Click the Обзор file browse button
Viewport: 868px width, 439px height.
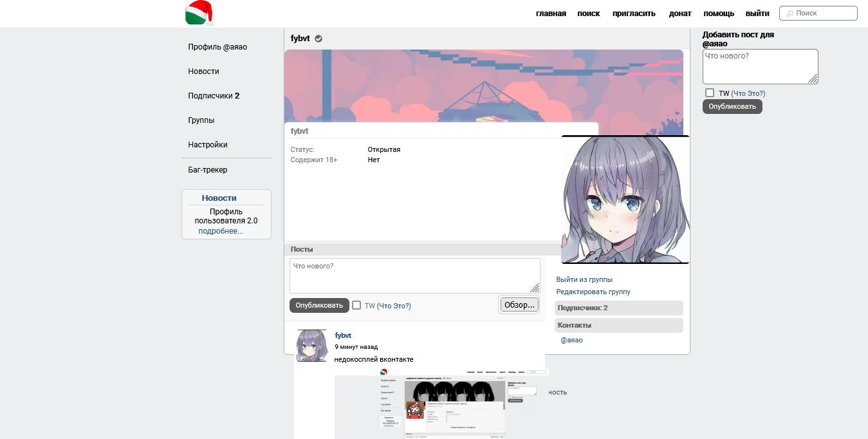pos(519,305)
